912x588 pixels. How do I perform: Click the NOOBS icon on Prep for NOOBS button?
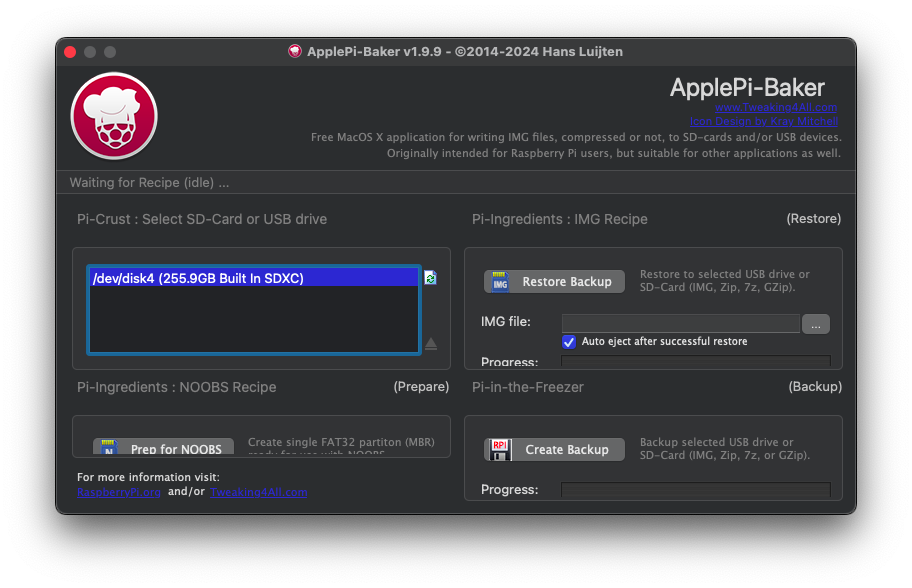tap(106, 447)
